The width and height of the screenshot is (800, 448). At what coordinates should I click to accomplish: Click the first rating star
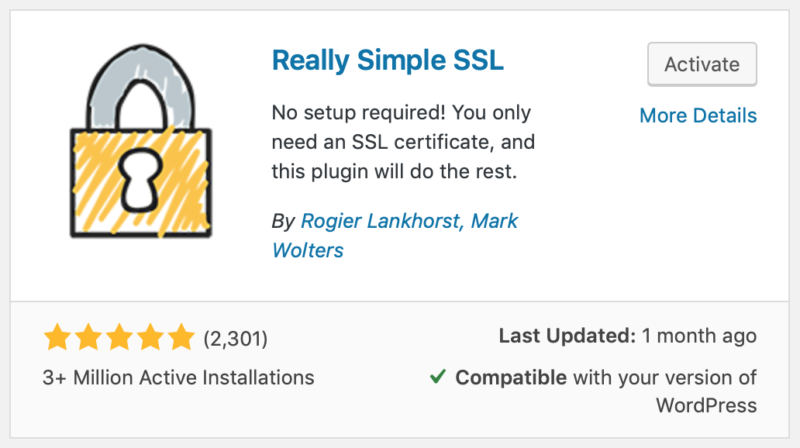click(x=58, y=338)
